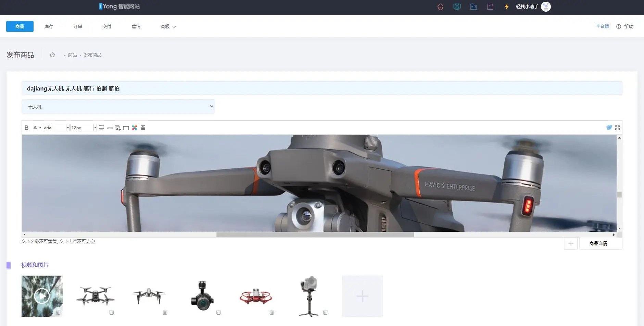Click the product title input field

[x=321, y=88]
